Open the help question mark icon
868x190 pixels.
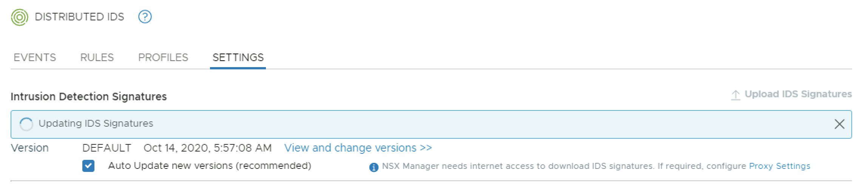tap(145, 17)
